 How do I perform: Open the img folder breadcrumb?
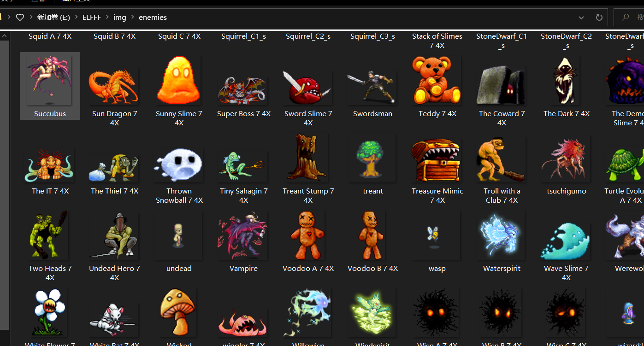119,18
